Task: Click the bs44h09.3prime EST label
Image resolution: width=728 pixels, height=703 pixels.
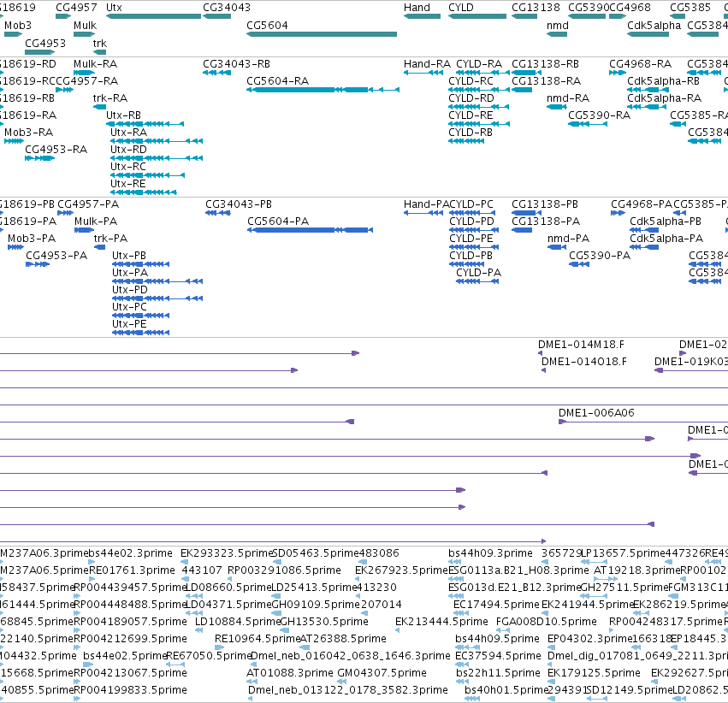Action: click(x=490, y=553)
